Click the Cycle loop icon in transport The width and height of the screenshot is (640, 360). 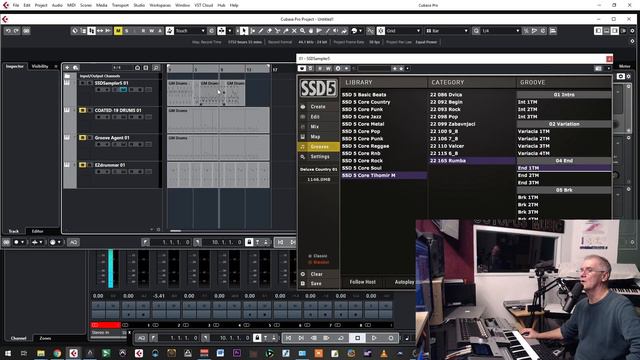click(340, 338)
